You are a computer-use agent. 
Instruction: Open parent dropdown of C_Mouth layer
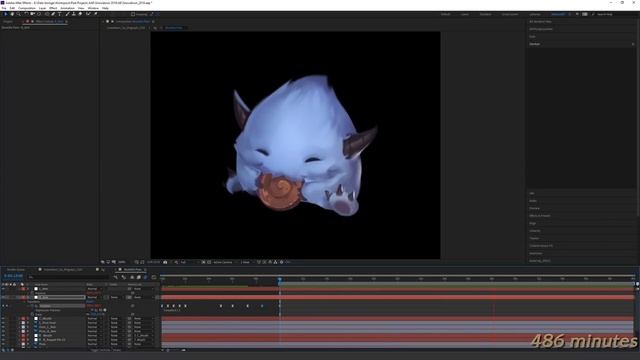[x=143, y=318]
